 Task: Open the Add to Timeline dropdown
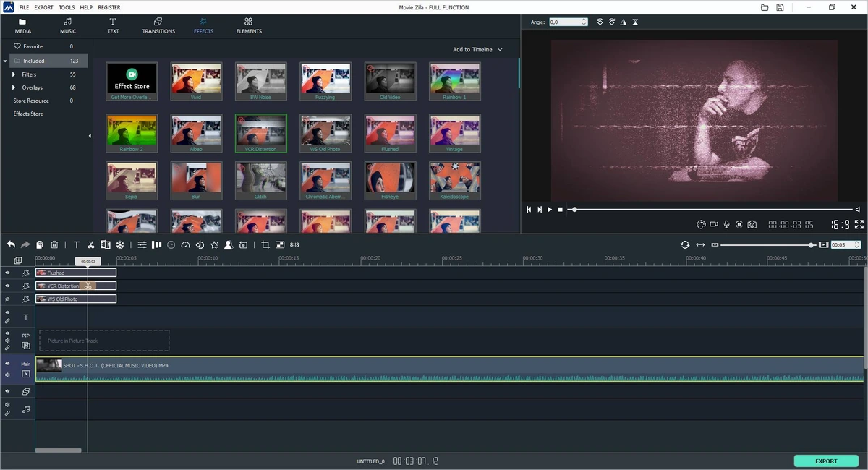pos(477,49)
